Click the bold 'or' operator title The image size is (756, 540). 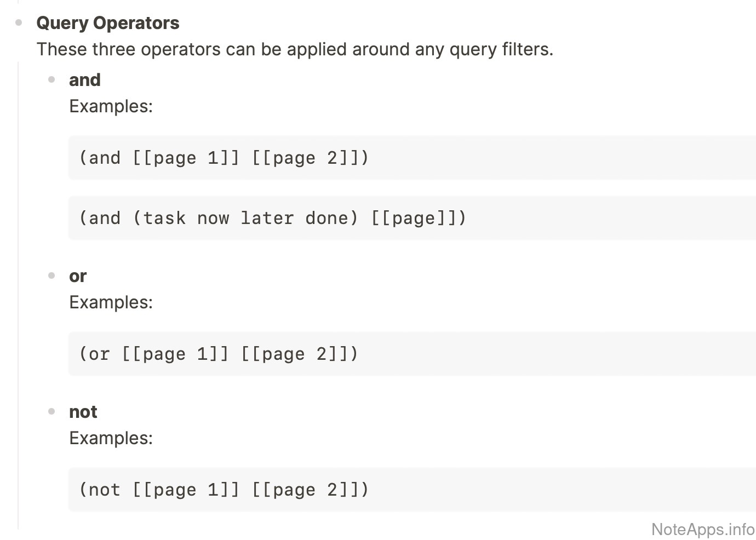pos(78,276)
